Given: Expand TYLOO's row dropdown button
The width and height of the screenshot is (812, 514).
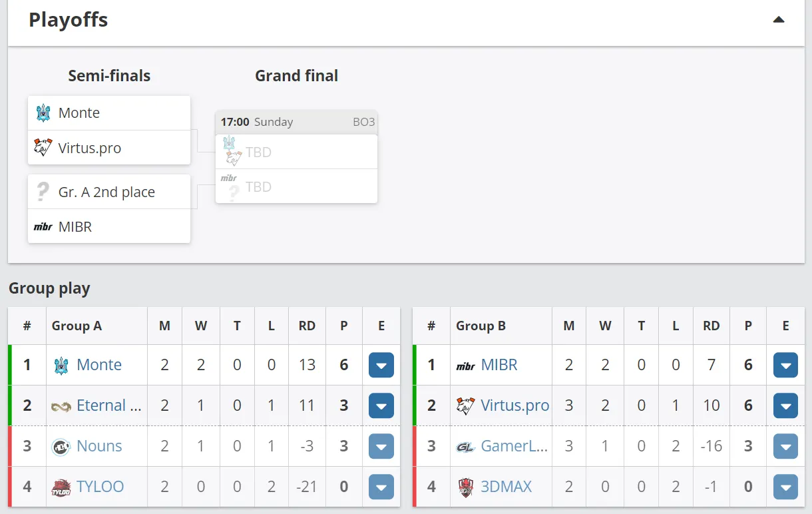Looking at the screenshot, I should [381, 487].
